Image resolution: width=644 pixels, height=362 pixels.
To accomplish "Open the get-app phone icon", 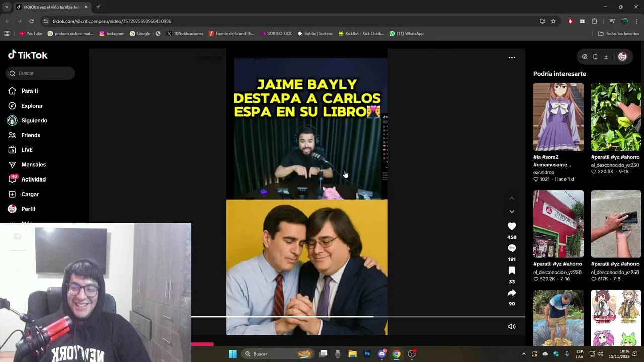I will coord(595,57).
